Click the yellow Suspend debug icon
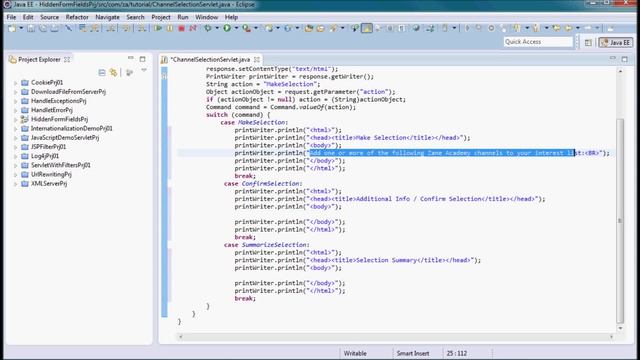640x360 pixels. pyautogui.click(x=169, y=28)
